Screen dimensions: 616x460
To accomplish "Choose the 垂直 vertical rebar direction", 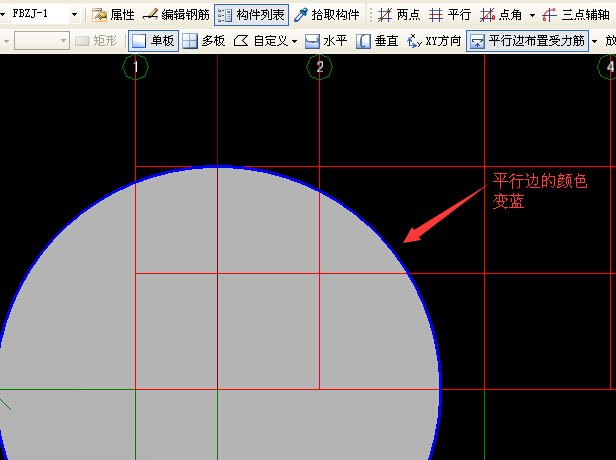I will click(x=377, y=40).
